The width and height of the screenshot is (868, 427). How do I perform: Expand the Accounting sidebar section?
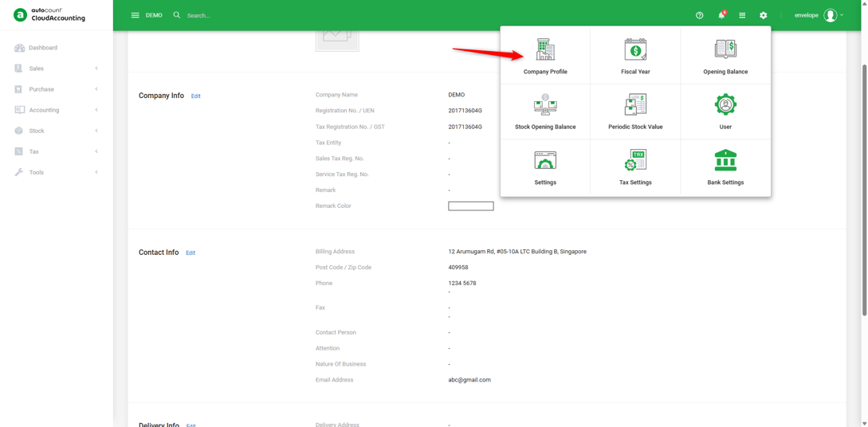pos(57,110)
